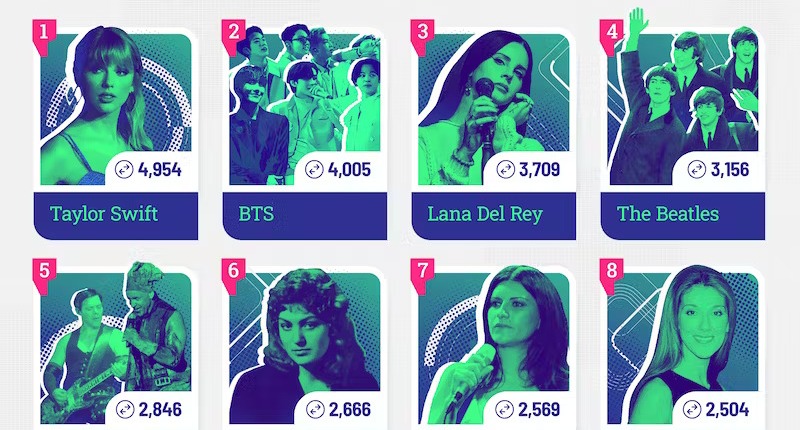Click the swap icon beside 2,846
Viewport: 800px width, 430px height.
(x=126, y=408)
